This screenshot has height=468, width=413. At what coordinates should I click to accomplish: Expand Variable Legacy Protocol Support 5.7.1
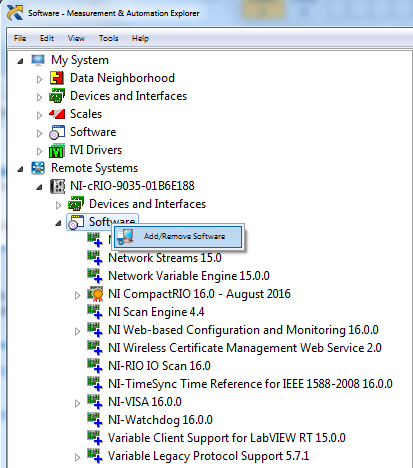coord(77,457)
